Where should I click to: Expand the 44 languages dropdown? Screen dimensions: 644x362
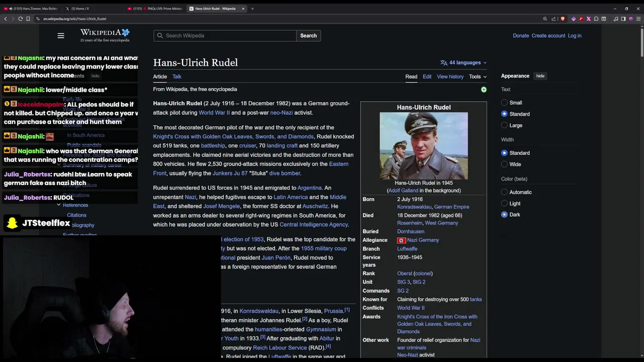(463, 63)
